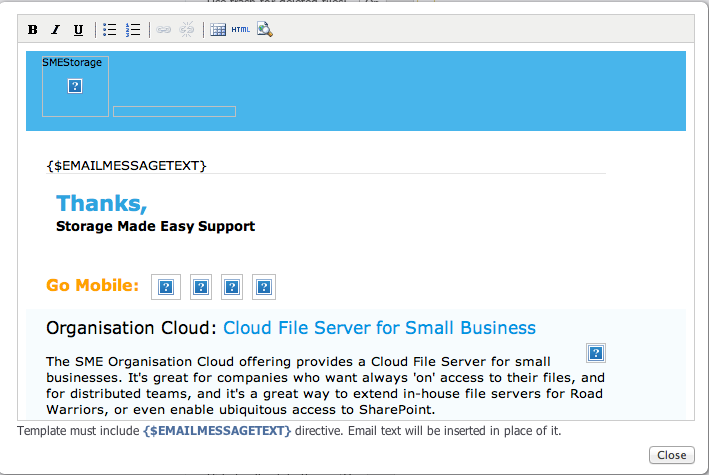Place cursor on {$EMAILMESSAGETEXT} directive text

point(126,165)
